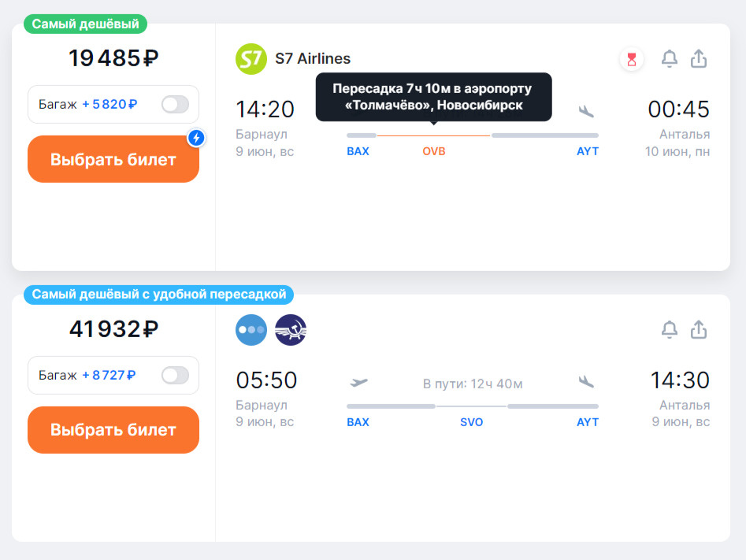The height and width of the screenshot is (560, 746).
Task: Click the orange layover segment line
Action: tap(433, 135)
